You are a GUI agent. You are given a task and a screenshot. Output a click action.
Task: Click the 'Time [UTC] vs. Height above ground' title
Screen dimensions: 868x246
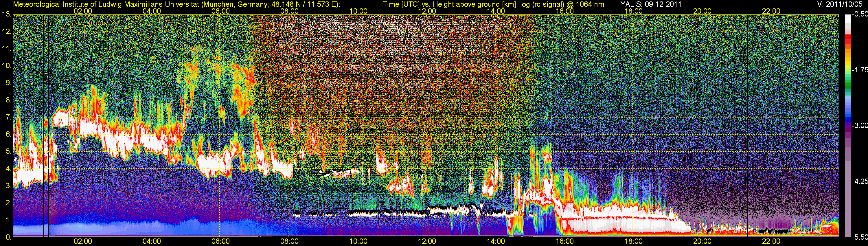click(493, 4)
